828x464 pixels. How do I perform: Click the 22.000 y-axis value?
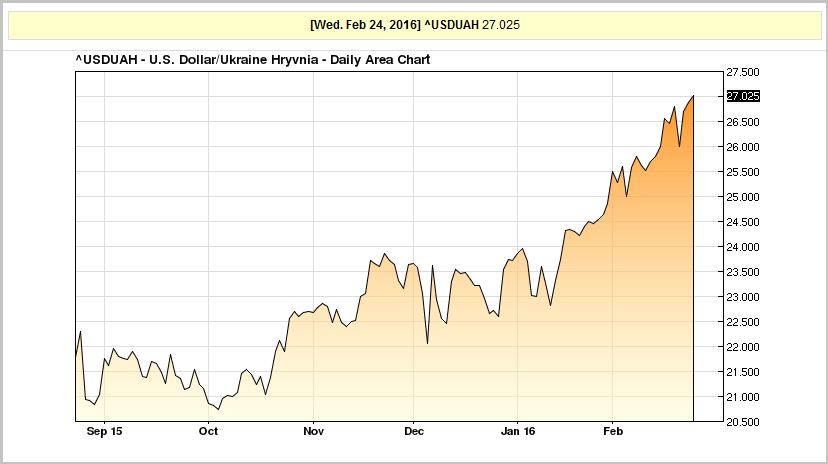pyautogui.click(x=743, y=347)
